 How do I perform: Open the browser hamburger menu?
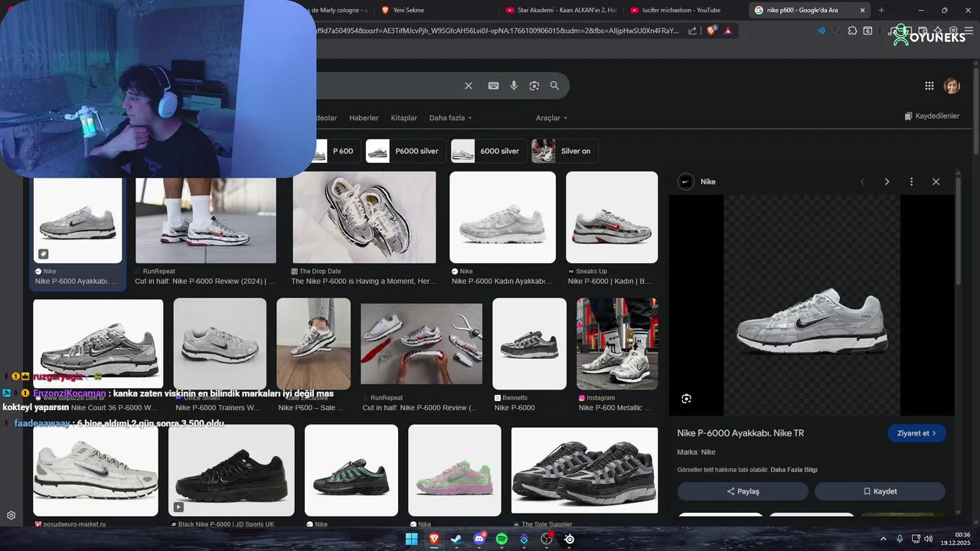pos(971,31)
